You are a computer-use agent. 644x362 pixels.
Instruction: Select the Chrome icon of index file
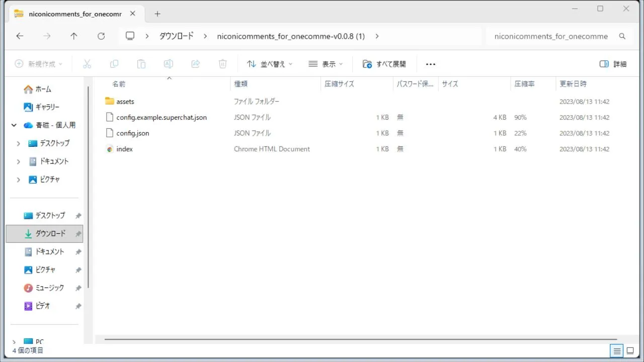110,149
